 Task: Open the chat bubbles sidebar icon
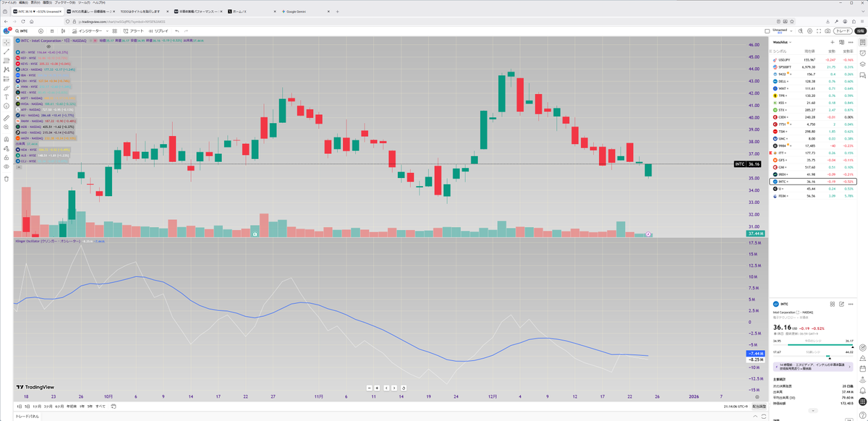(862, 75)
